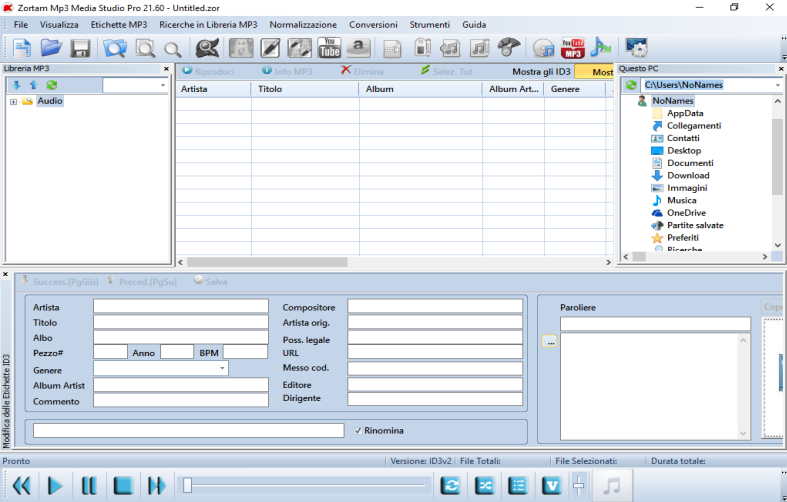Screen dimensions: 787x502
Task: Click the Compositore input field
Action: click(x=435, y=307)
